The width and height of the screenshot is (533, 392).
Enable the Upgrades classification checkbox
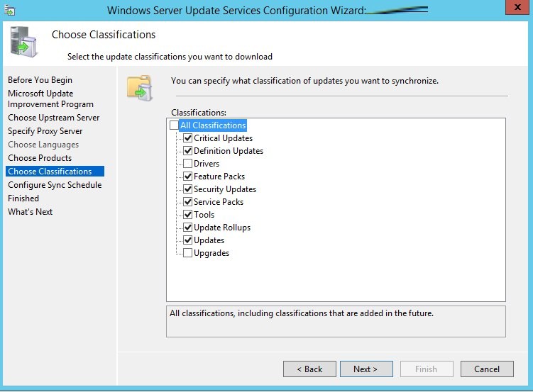coord(188,253)
